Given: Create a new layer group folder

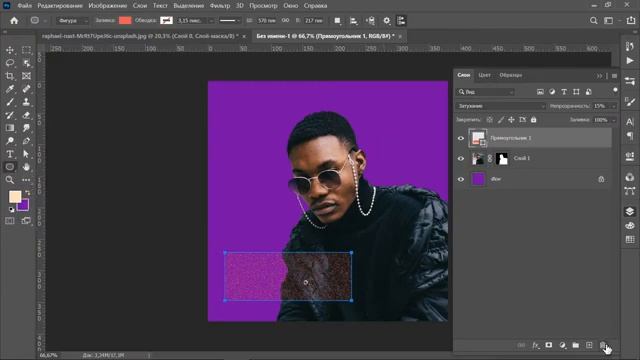Looking at the screenshot, I should (x=576, y=345).
